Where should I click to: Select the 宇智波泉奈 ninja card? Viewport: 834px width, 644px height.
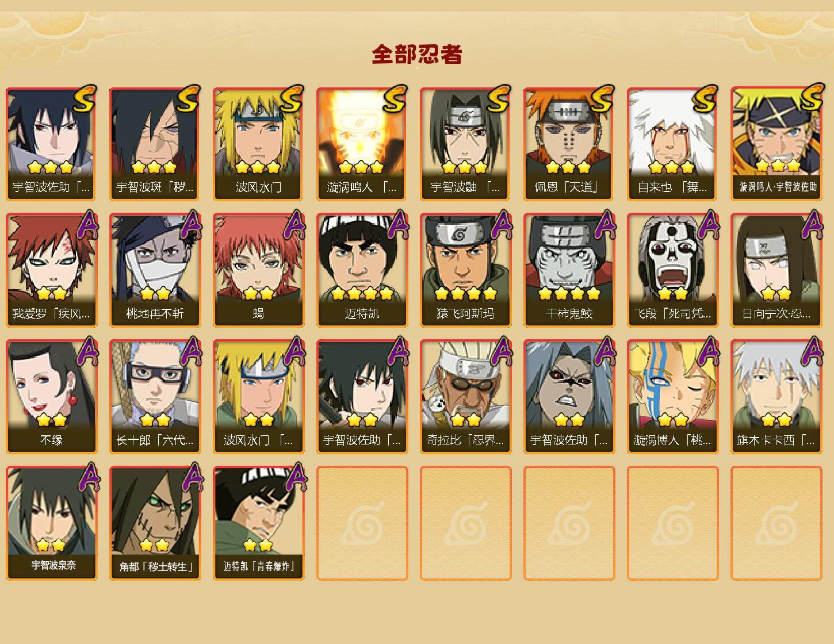(x=51, y=523)
